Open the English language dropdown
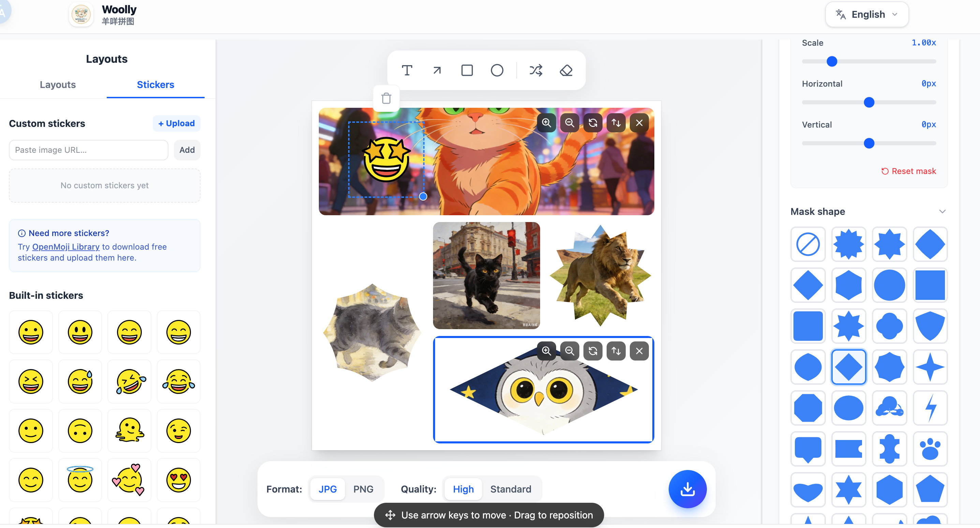The width and height of the screenshot is (980, 528). click(x=867, y=14)
